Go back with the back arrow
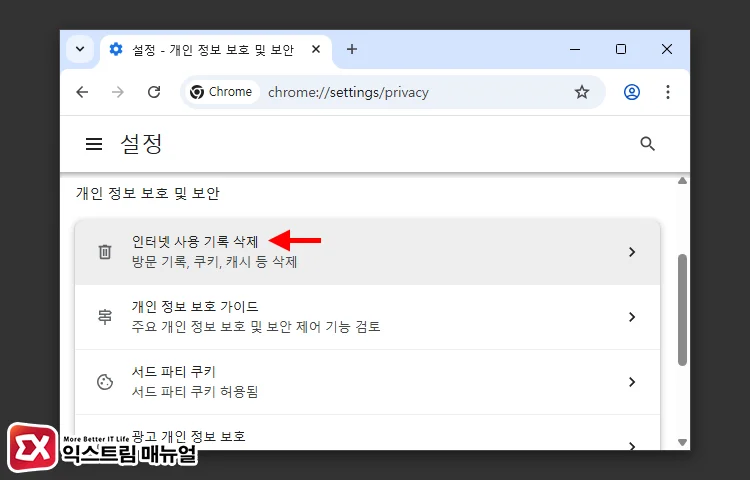Image resolution: width=750 pixels, height=480 pixels. (82, 92)
